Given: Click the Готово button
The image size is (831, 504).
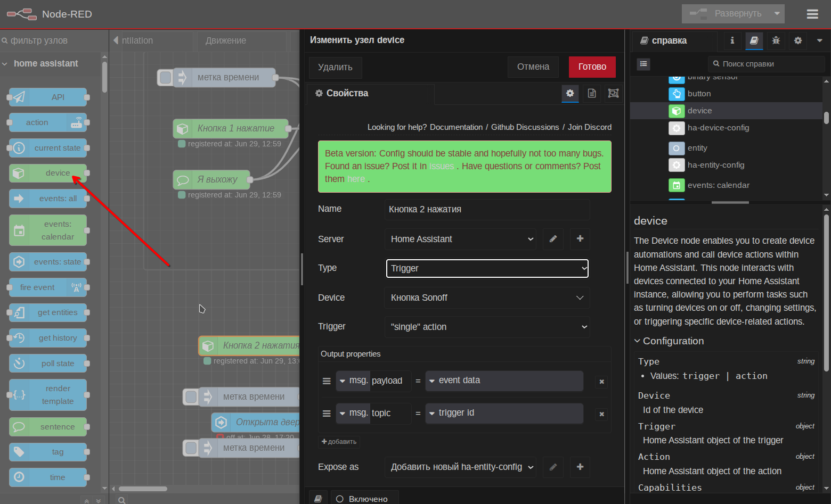Looking at the screenshot, I should (592, 67).
